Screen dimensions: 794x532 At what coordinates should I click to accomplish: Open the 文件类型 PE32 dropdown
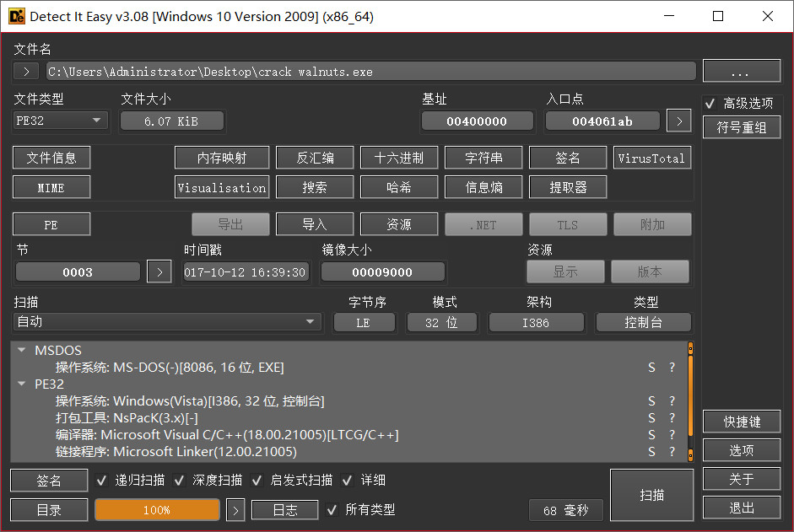pos(61,121)
